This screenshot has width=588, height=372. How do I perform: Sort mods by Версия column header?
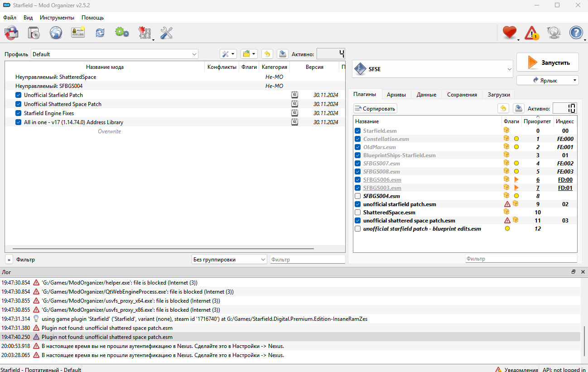click(x=314, y=67)
